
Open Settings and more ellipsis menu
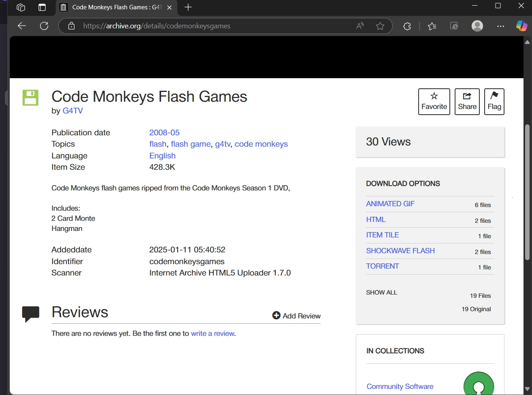(501, 26)
